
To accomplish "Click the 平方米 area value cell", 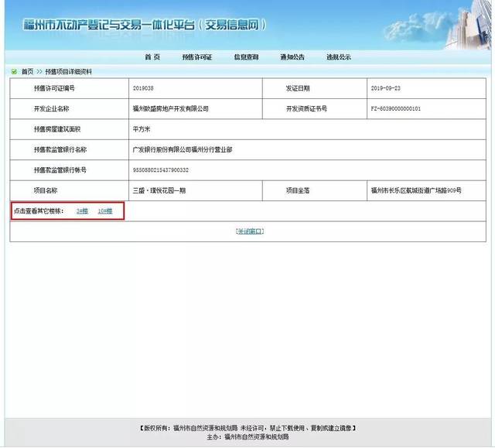I will 307,129.
